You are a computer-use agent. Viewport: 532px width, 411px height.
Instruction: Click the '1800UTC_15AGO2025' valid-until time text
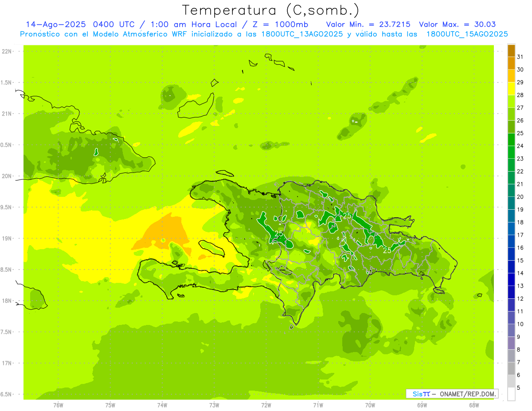pos(467,34)
